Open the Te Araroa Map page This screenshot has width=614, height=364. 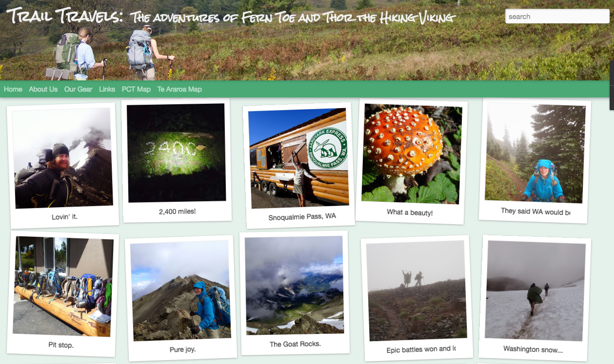point(179,89)
